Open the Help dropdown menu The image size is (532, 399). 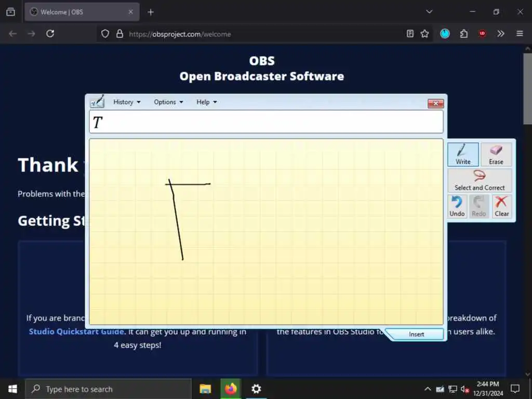coord(206,102)
